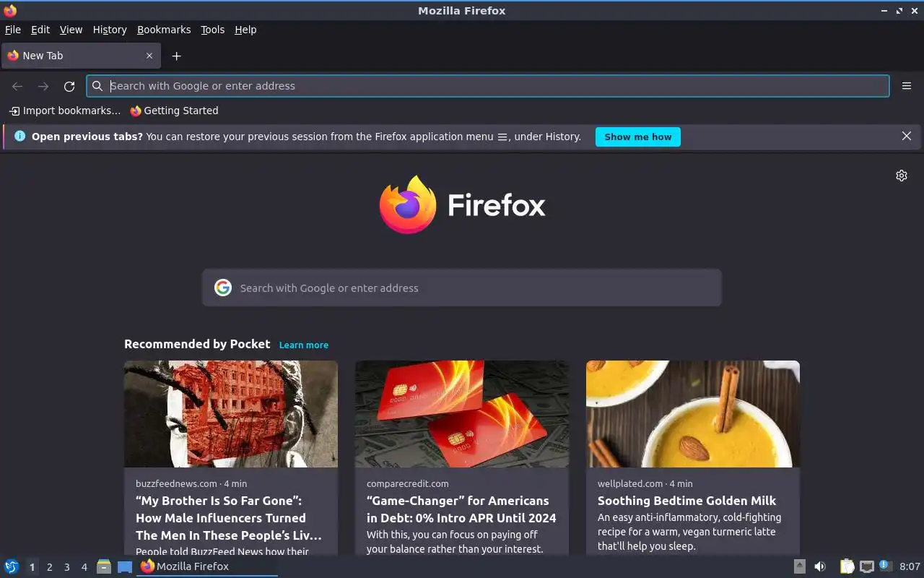This screenshot has height=578, width=924.
Task: Click the info icon in notification bar
Action: point(19,136)
